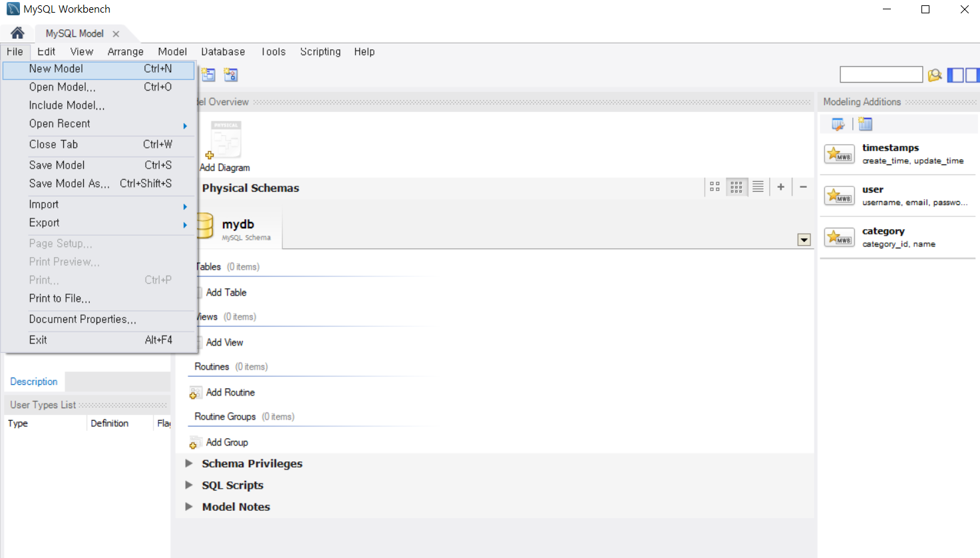The width and height of the screenshot is (980, 558).
Task: Click the toolbar icon with a gold star table
Action: (x=231, y=75)
